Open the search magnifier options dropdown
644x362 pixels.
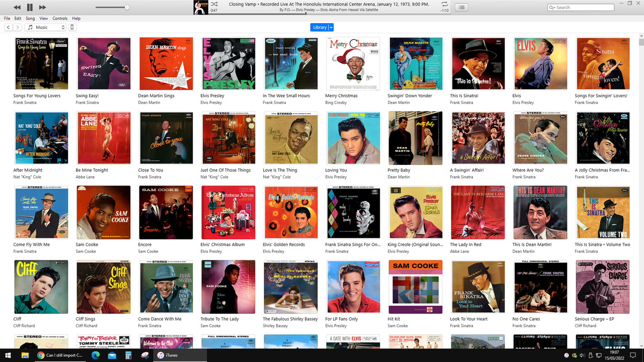(x=553, y=8)
